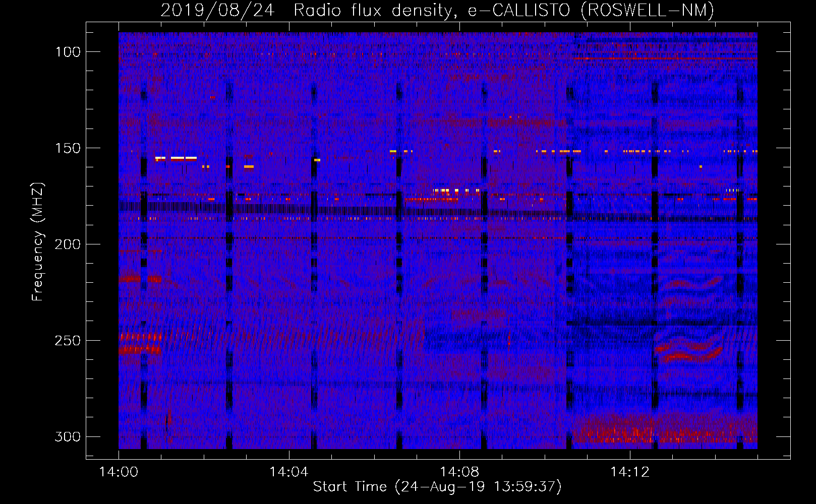Click the 14:00 time tick label
The image size is (816, 504).
tap(119, 472)
